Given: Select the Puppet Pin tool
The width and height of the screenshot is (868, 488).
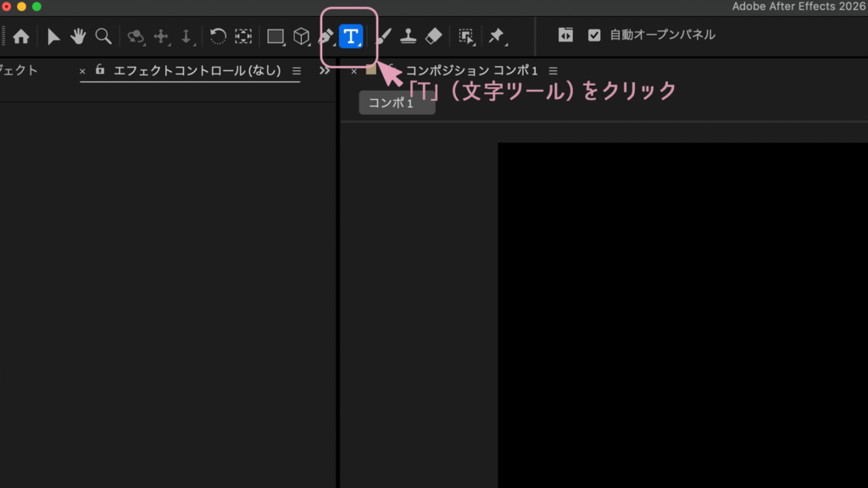Looking at the screenshot, I should (x=497, y=36).
